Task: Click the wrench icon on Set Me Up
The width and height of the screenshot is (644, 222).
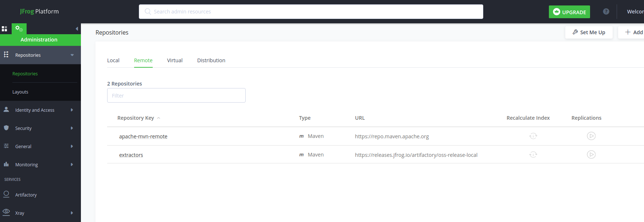Action: [575, 32]
